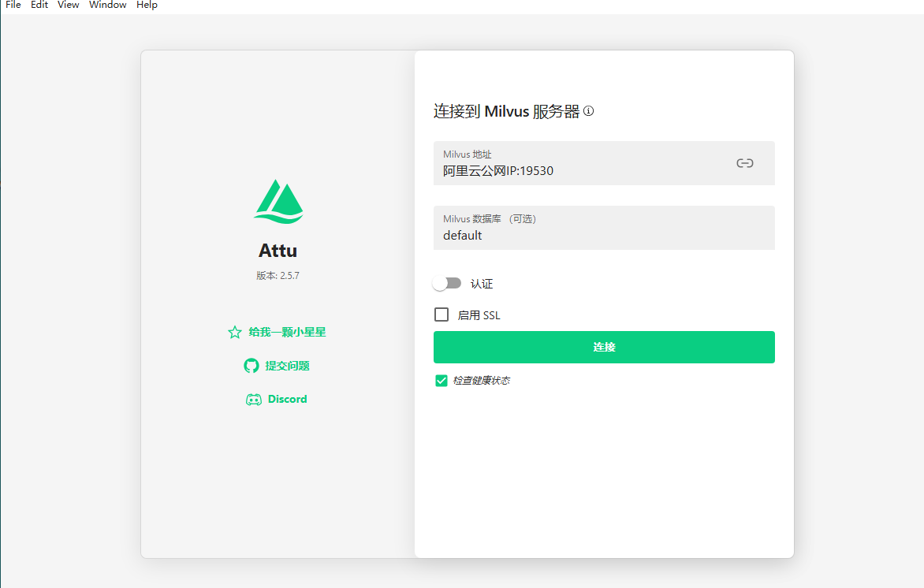Click the Attu sailboat logo
Viewport: 924px width, 588px height.
click(x=279, y=202)
